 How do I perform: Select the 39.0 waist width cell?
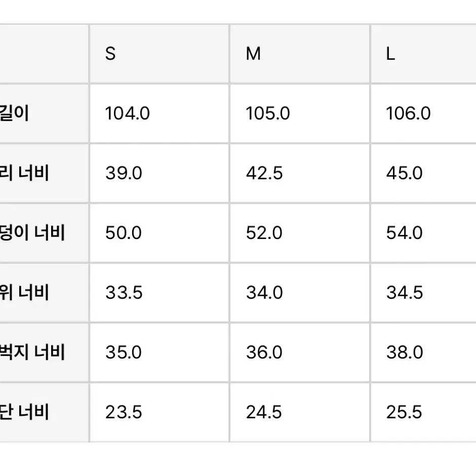point(159,173)
